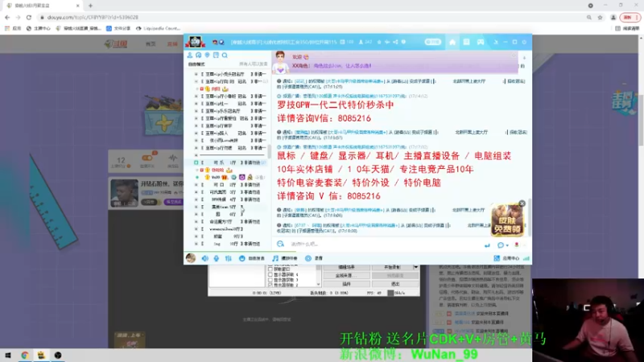This screenshot has height=362, width=644.
Task: Click the location pin icon above channel tree
Action: coord(207,55)
